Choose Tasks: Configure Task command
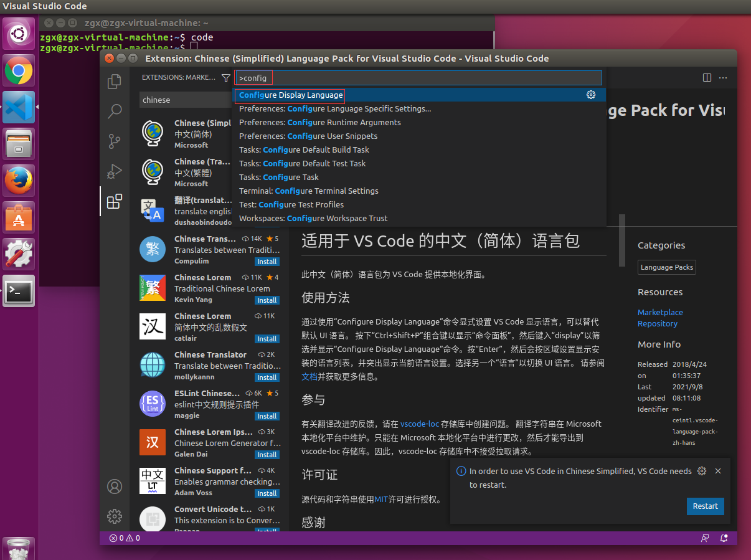 click(x=419, y=177)
